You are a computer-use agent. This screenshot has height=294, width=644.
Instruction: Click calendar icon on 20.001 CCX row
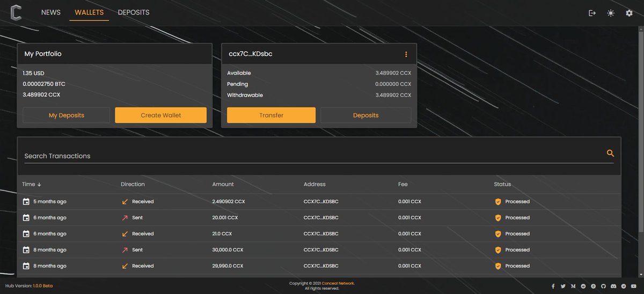tap(26, 218)
